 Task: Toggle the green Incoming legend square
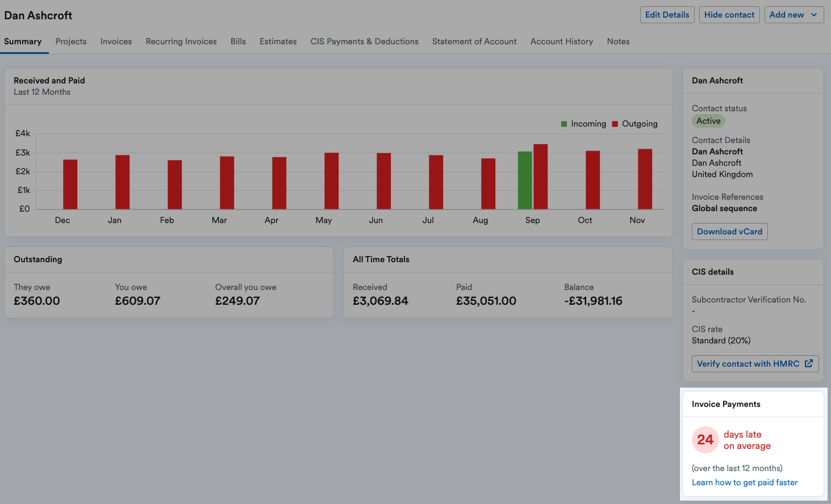pyautogui.click(x=564, y=124)
